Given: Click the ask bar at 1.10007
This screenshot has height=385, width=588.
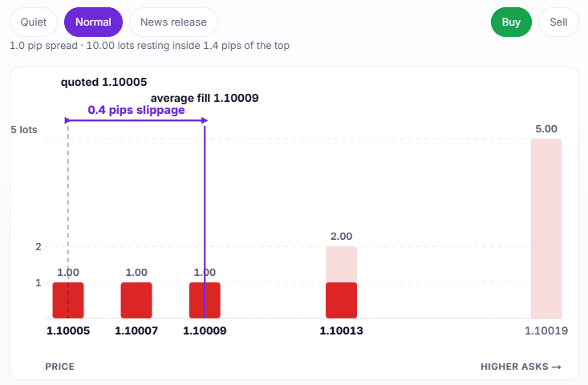Looking at the screenshot, I should [136, 300].
